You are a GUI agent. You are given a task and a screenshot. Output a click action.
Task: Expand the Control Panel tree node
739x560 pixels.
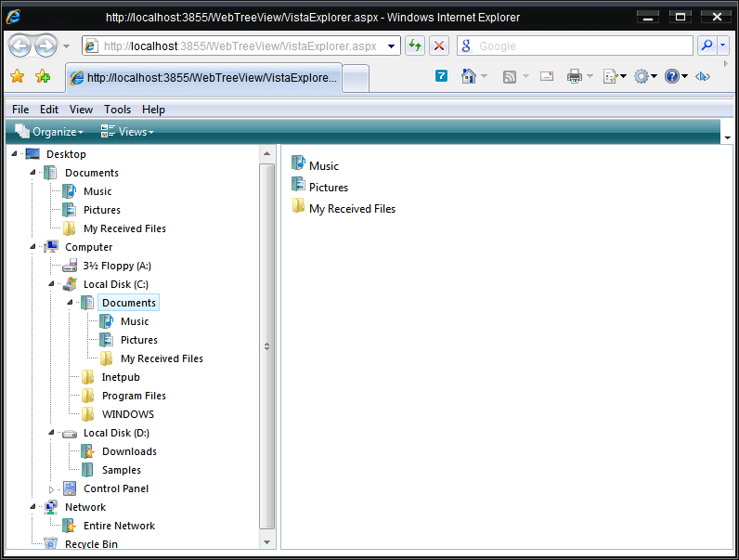[52, 488]
